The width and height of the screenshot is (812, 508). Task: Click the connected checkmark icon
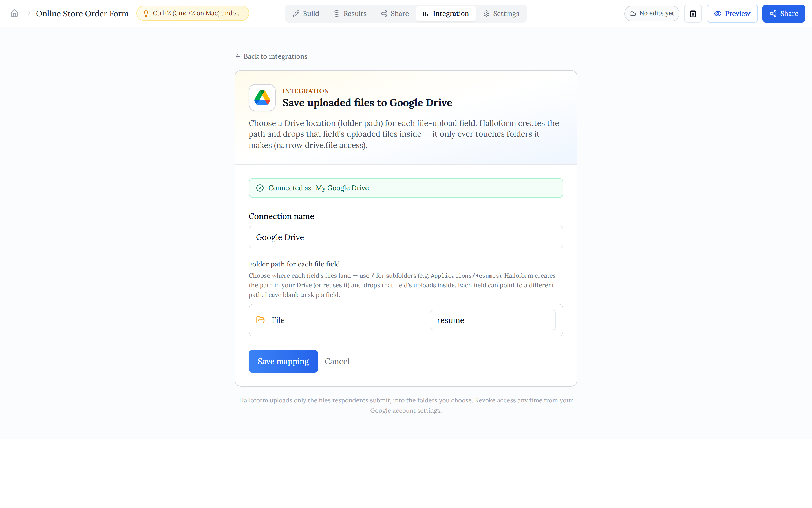pyautogui.click(x=260, y=188)
